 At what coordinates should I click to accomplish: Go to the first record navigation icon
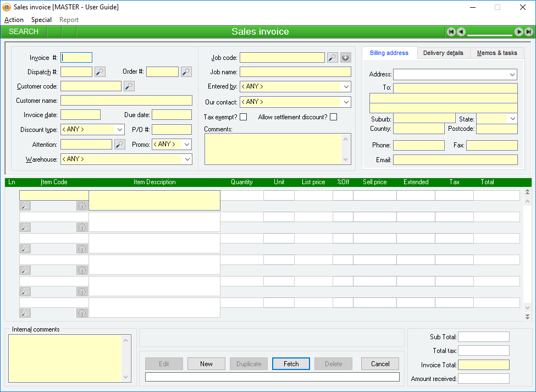tap(451, 32)
